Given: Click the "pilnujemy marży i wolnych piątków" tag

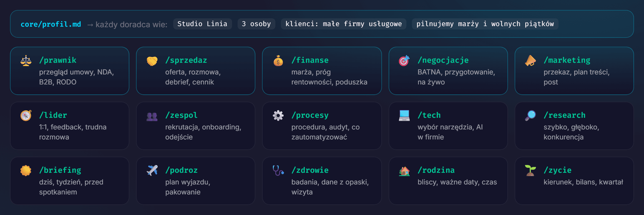Looking at the screenshot, I should pyautogui.click(x=485, y=24).
